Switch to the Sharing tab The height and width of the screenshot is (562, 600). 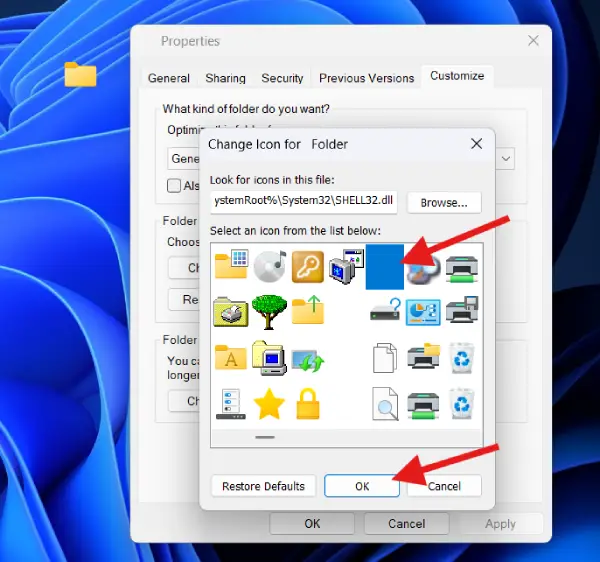click(x=225, y=78)
